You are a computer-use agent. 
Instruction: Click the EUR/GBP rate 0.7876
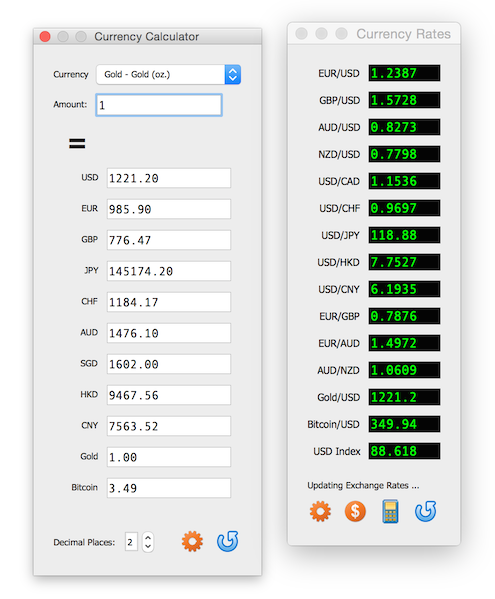tap(404, 316)
